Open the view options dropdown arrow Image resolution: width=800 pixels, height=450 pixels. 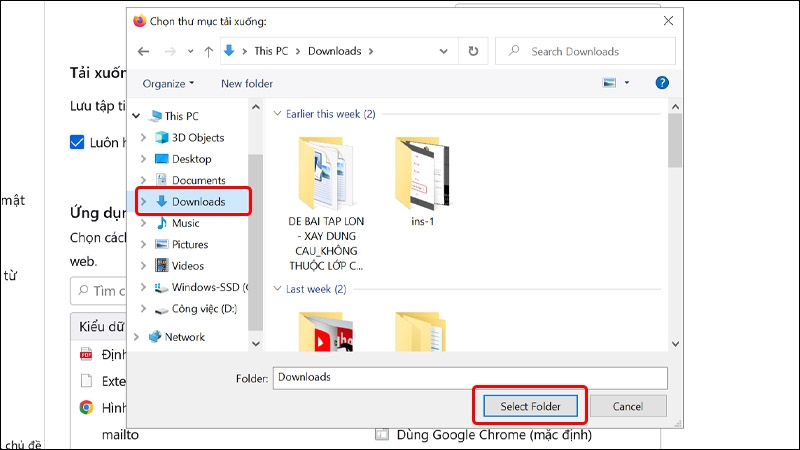pyautogui.click(x=627, y=83)
